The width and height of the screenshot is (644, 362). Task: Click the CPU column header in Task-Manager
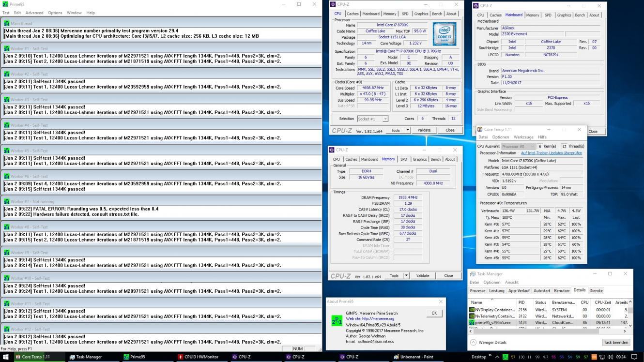(x=584, y=302)
